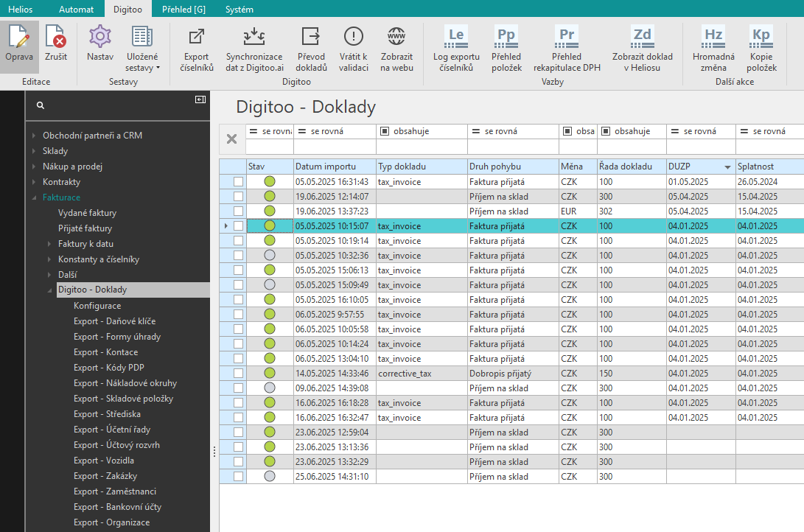Image resolution: width=804 pixels, height=532 pixels.
Task: Select cell 'Dobropis přijatý'
Action: [x=513, y=374]
